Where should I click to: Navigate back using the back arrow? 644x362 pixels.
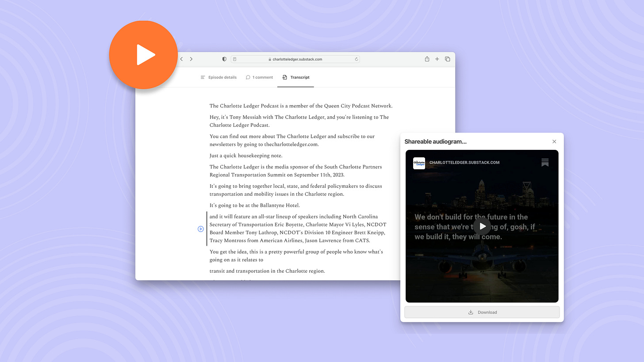click(x=181, y=58)
